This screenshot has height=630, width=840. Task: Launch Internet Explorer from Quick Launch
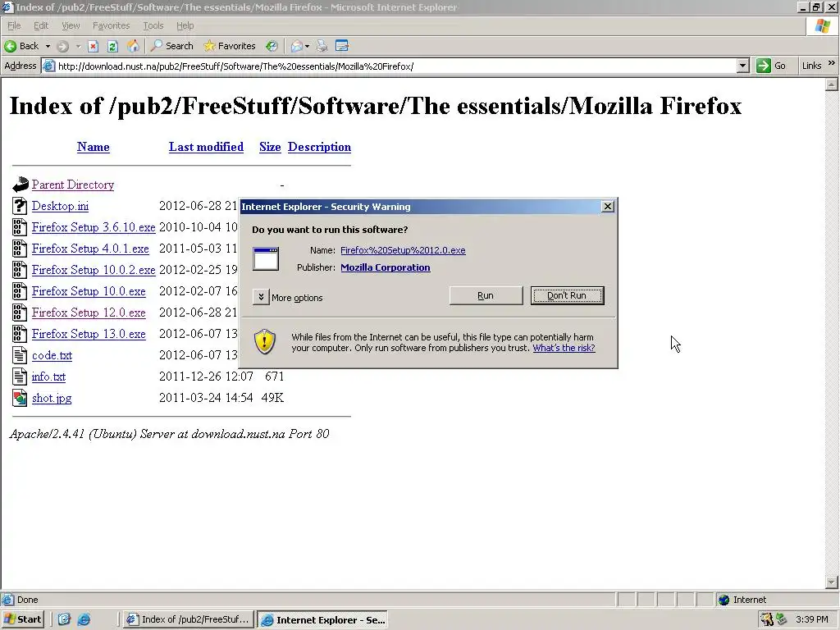coord(84,619)
